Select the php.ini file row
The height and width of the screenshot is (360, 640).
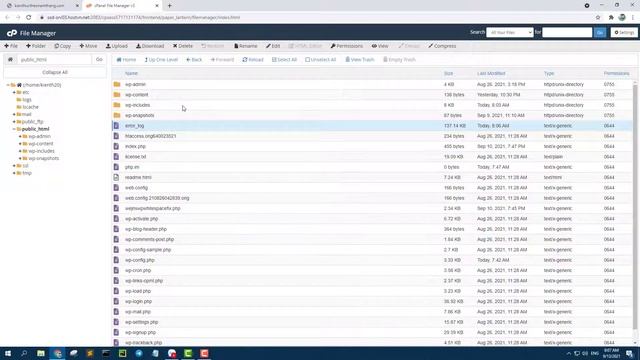pos(372,167)
